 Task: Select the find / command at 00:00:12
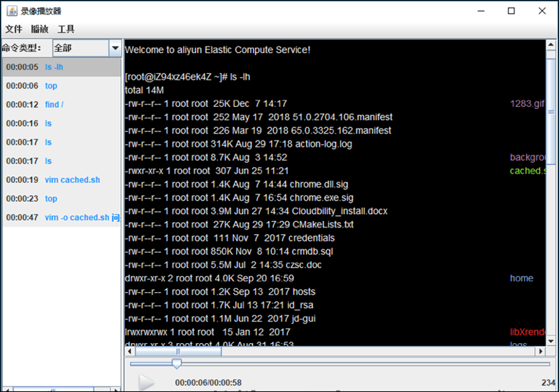pyautogui.click(x=60, y=105)
